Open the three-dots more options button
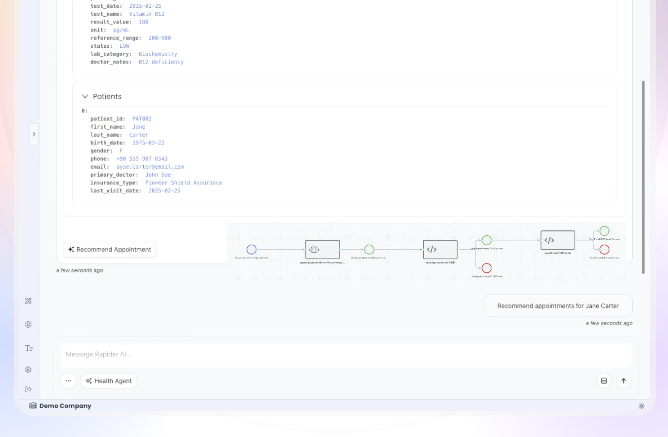The height and width of the screenshot is (437, 668). 68,381
